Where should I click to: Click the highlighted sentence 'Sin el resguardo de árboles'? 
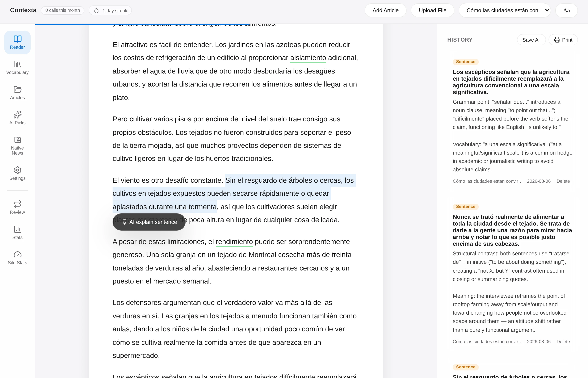[x=234, y=193]
